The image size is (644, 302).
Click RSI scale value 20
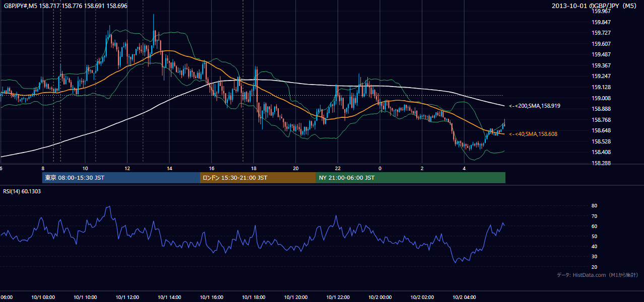point(594,267)
